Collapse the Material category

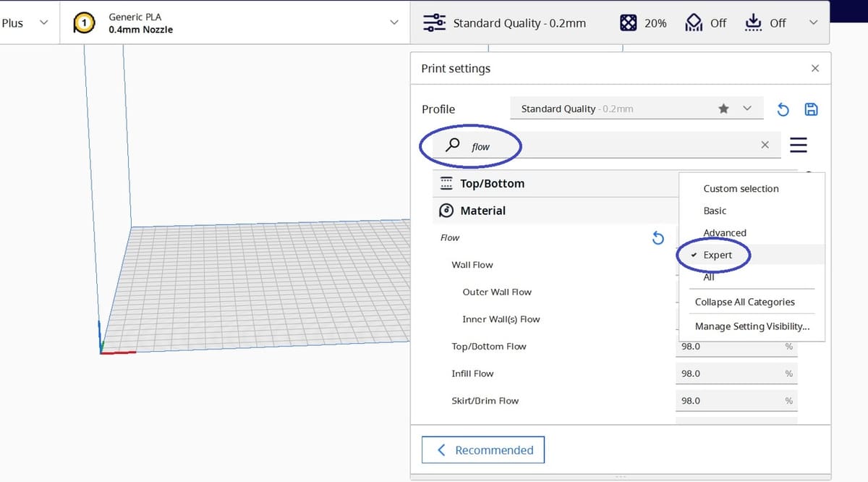[482, 211]
